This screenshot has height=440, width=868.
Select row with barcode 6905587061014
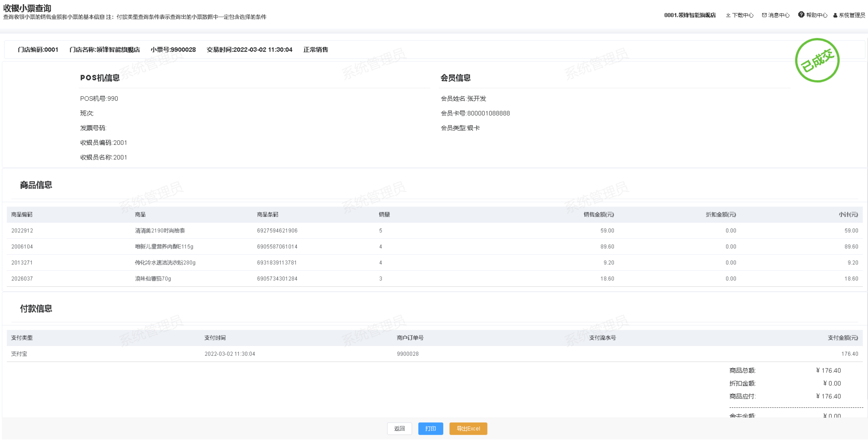pos(277,247)
